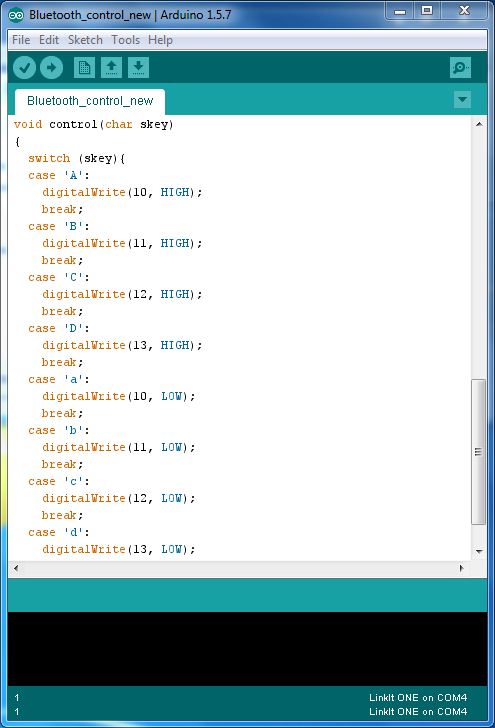
Task: Click the line case 'B':
Action: pyautogui.click(x=59, y=227)
